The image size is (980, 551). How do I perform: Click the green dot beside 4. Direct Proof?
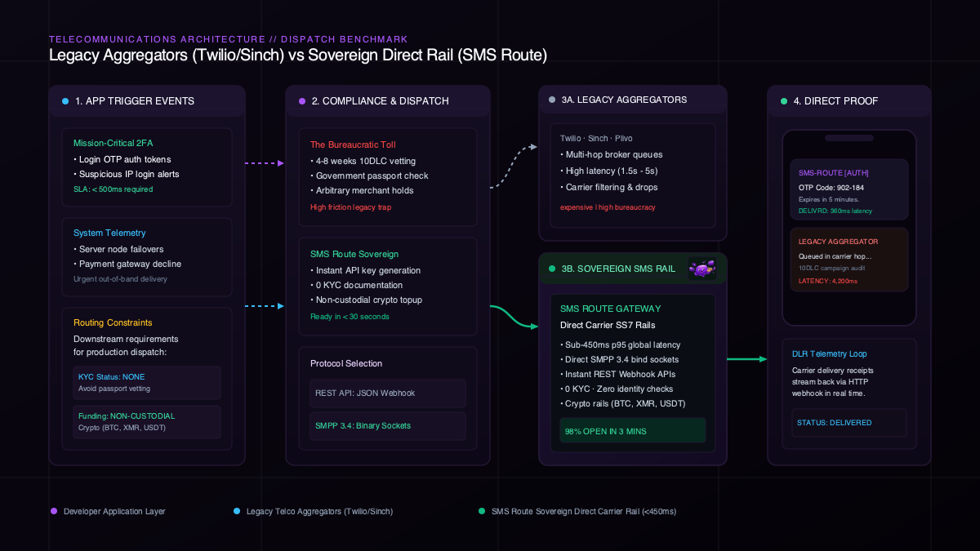(784, 101)
